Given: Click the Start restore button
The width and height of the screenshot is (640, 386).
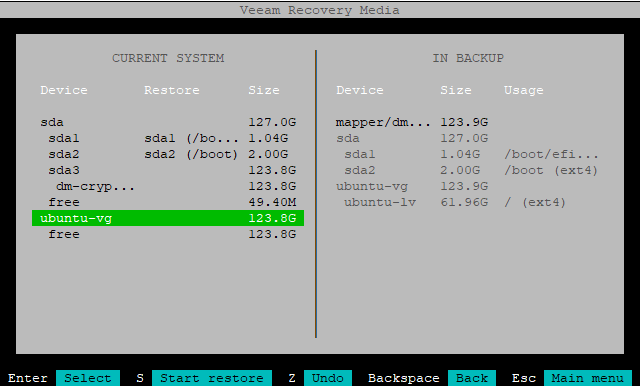Looking at the screenshot, I should click(x=212, y=378).
